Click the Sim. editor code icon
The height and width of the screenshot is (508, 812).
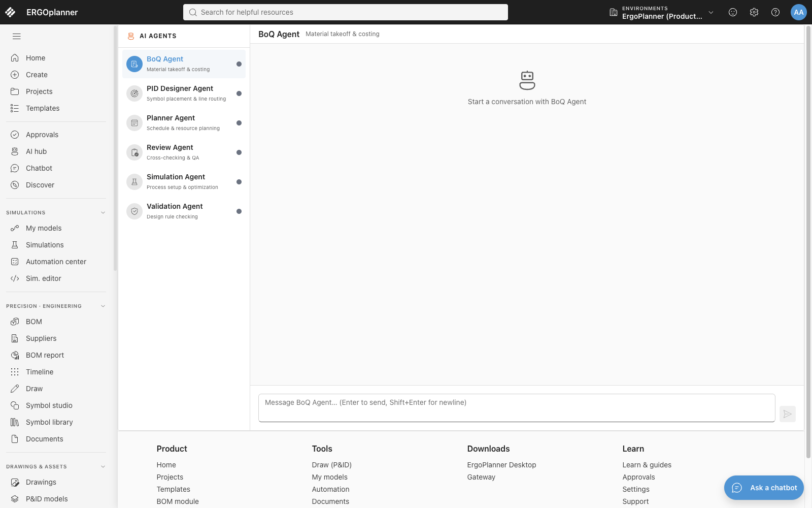pos(15,278)
